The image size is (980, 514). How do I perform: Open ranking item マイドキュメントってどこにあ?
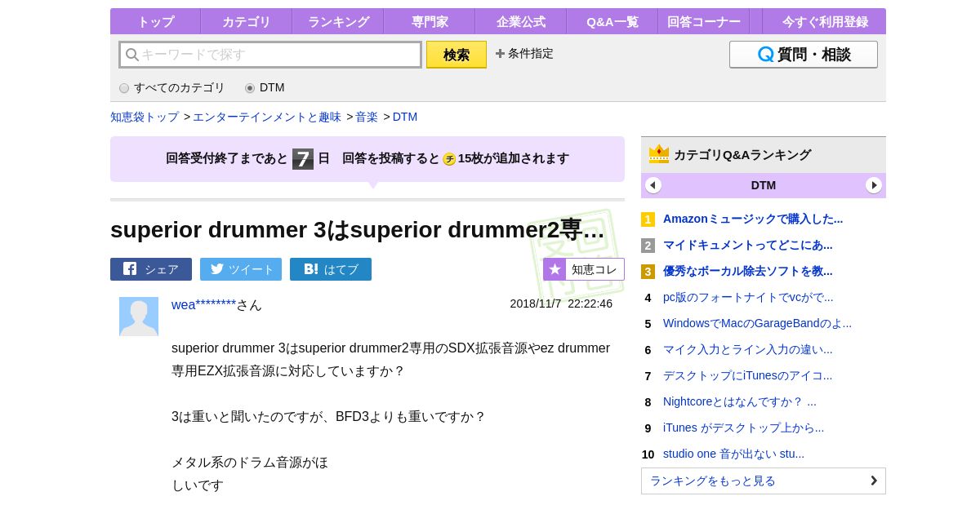748,245
